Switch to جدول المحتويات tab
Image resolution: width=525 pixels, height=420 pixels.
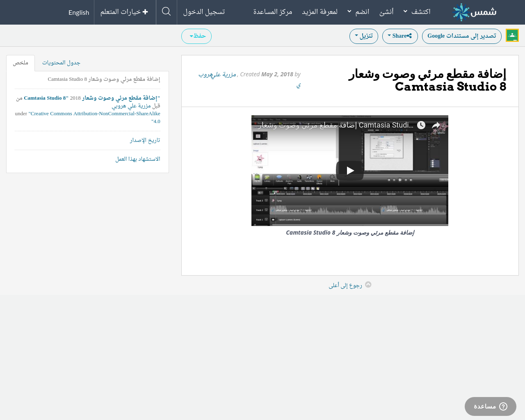(61, 63)
